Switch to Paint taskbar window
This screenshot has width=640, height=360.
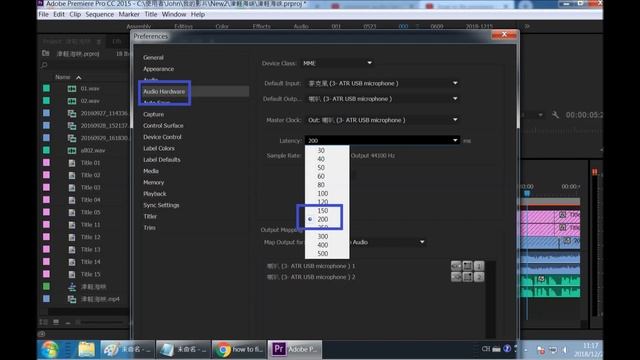pyautogui.click(x=128, y=349)
